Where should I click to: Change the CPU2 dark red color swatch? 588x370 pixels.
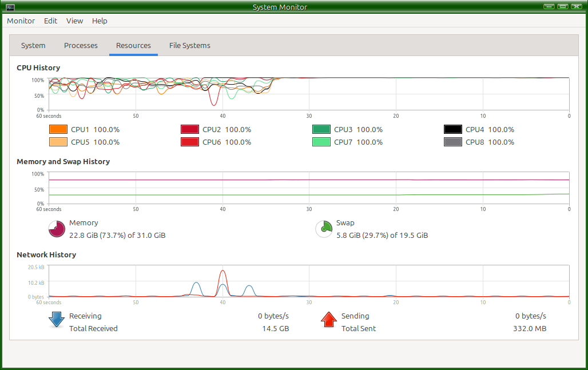(x=190, y=129)
